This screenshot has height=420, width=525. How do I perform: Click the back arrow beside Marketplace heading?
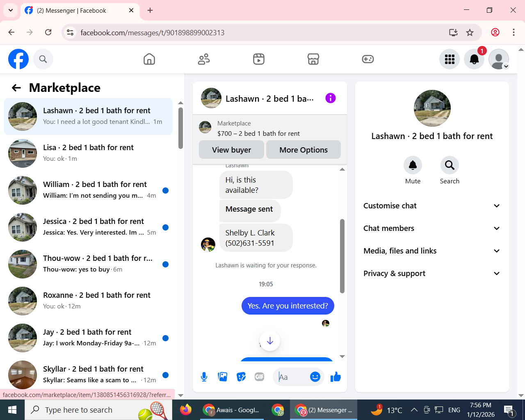click(16, 88)
